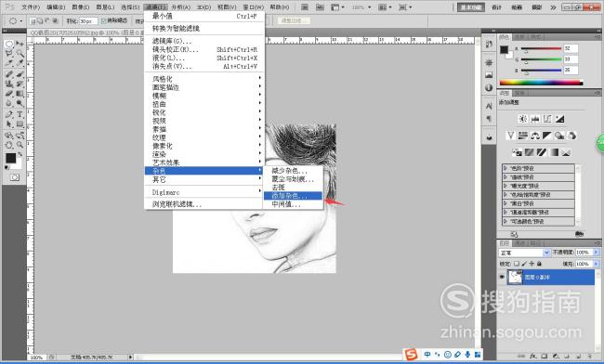Select the History Brush tool
Viewport: 604px width, 364px height.
(x=20, y=84)
